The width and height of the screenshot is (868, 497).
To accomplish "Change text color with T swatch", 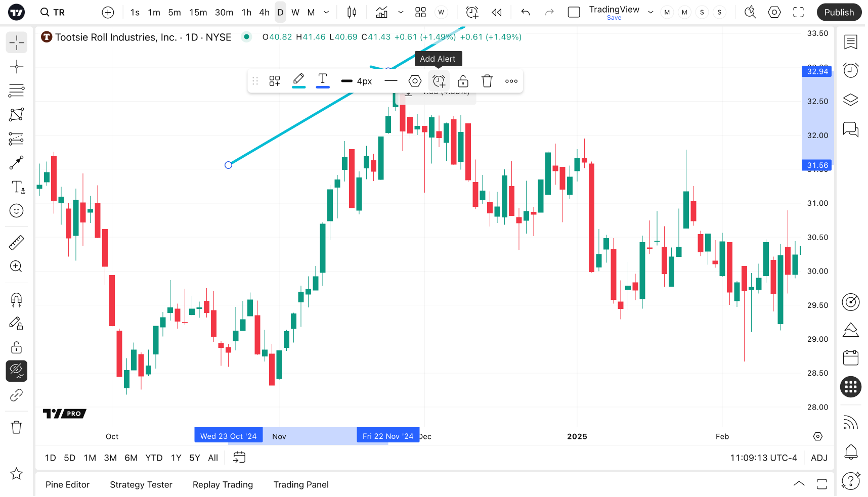I will [x=323, y=81].
